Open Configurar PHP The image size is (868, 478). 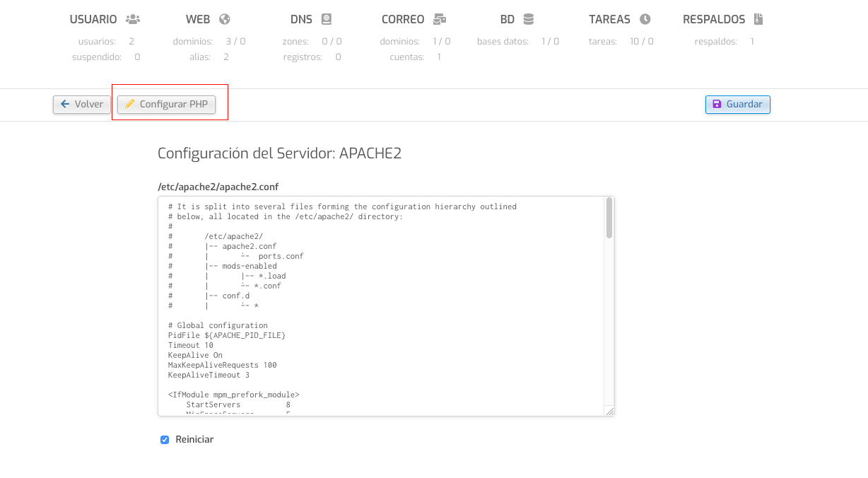[x=166, y=105]
